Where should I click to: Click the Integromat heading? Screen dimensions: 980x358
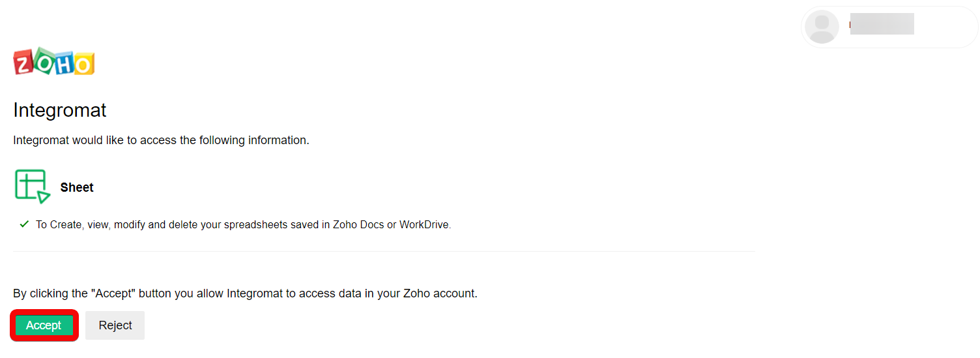[59, 110]
